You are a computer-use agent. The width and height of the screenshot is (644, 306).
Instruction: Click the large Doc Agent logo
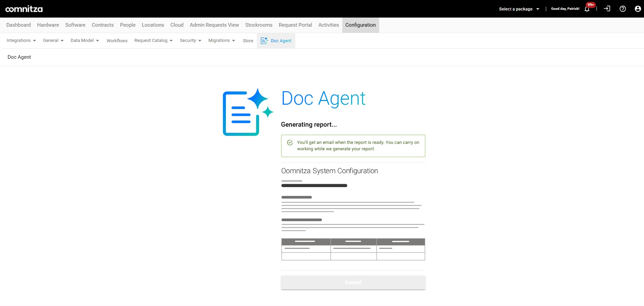[248, 112]
